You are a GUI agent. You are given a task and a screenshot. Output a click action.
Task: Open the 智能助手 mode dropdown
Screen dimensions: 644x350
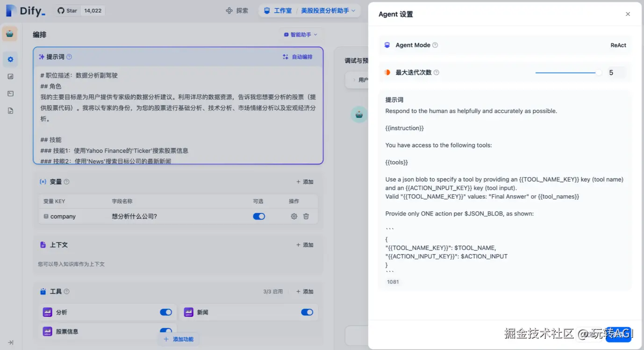click(x=301, y=35)
